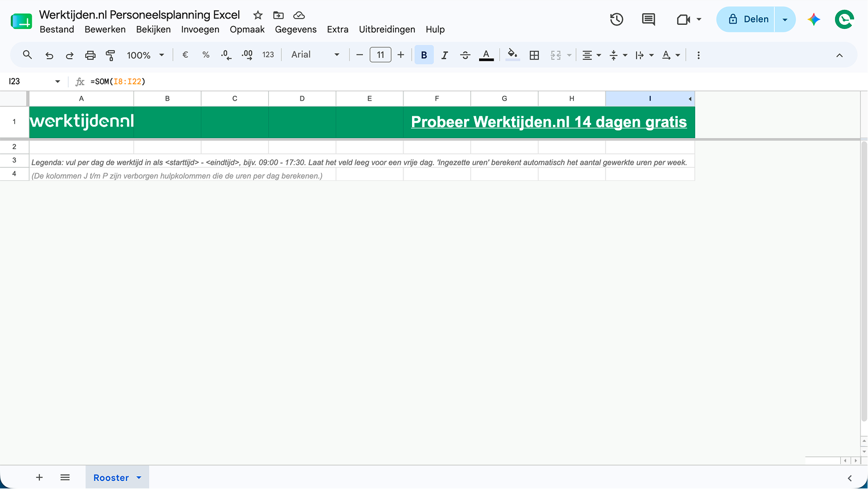This screenshot has height=489, width=868.
Task: Open the 123 number format menu
Action: [268, 55]
